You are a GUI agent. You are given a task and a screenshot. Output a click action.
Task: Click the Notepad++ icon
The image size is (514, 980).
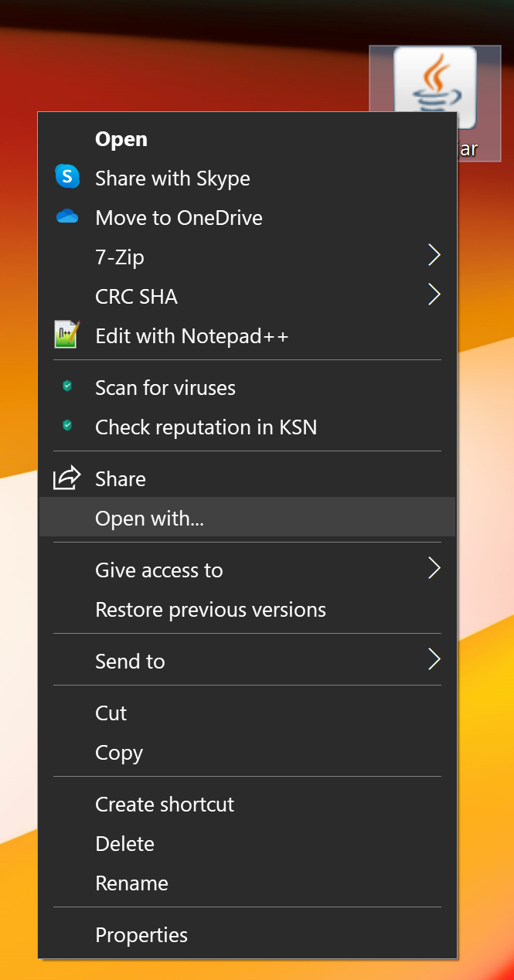tap(67, 335)
